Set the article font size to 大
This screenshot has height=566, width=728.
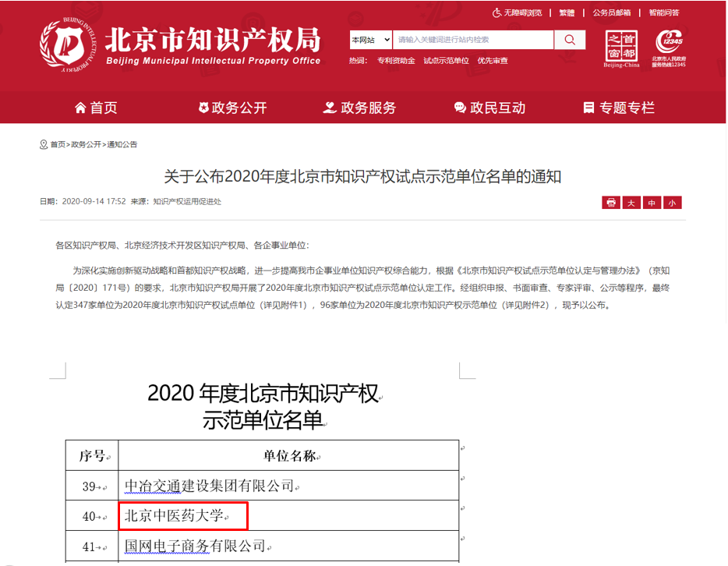[x=631, y=203]
